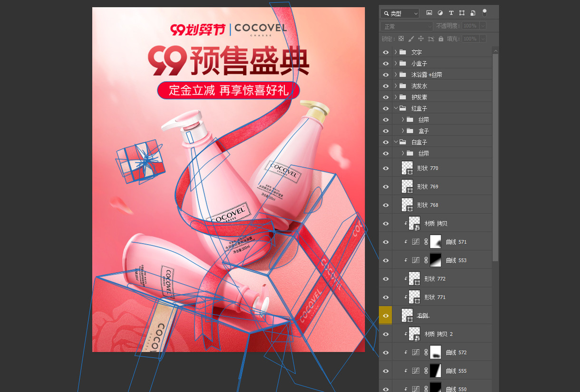Click the mask link icon of 曲线 572
The image size is (580, 392).
[x=425, y=353]
